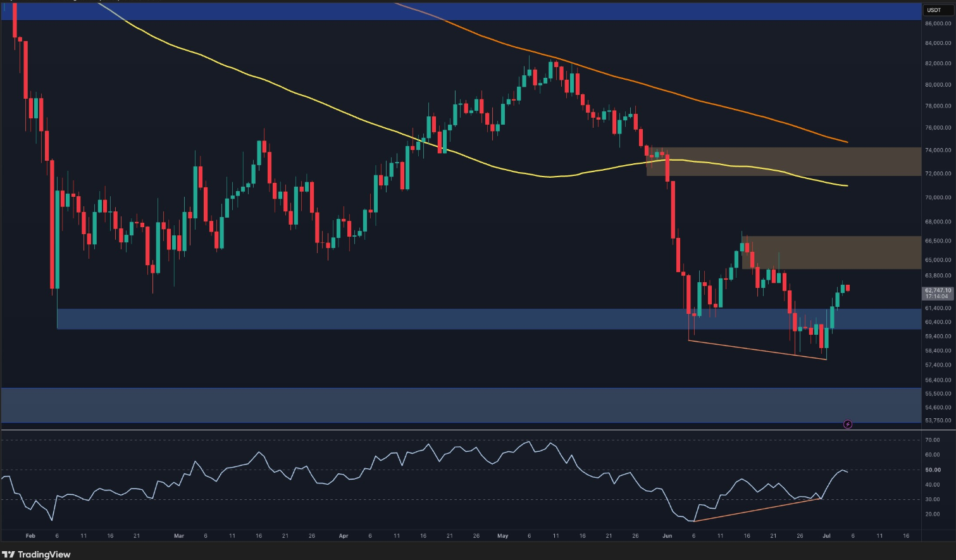Image resolution: width=956 pixels, height=560 pixels.
Task: Open the USDT currency selector
Action: click(938, 10)
